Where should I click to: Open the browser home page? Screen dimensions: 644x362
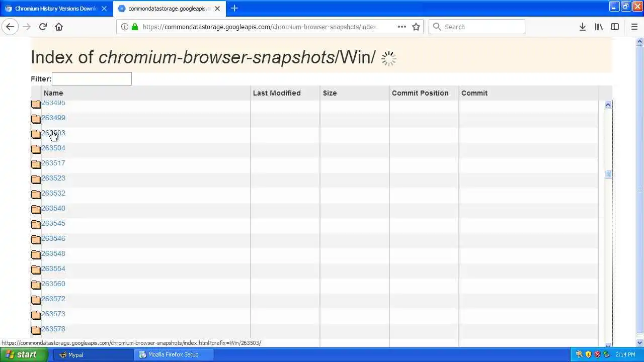pos(59,27)
